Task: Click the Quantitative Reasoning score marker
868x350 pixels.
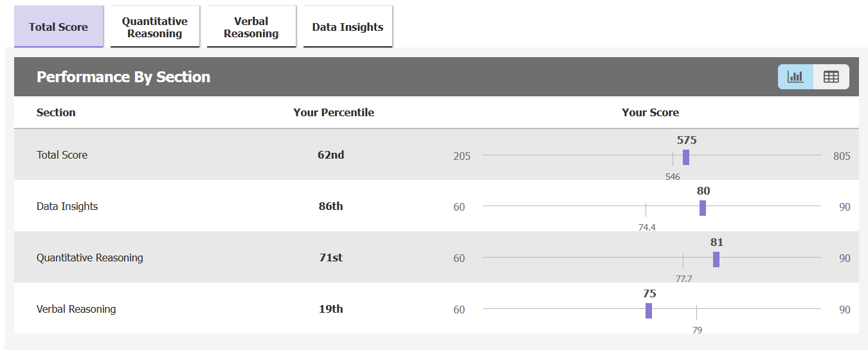Action: point(716,259)
